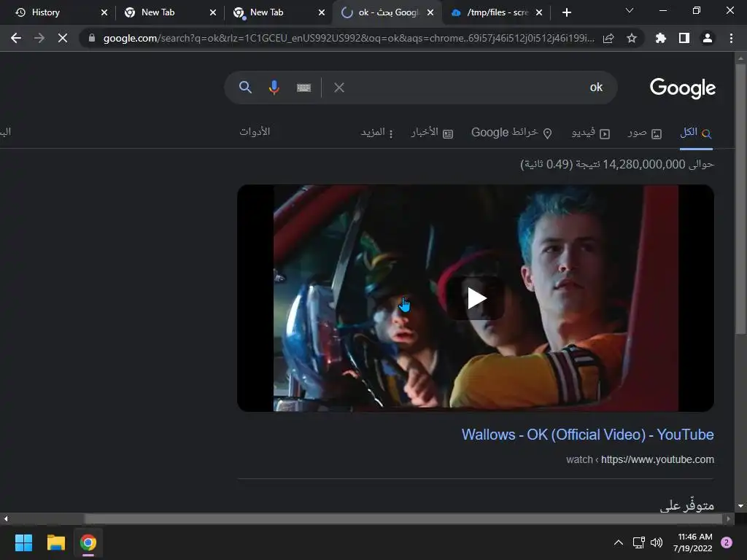Open the Chrome profile avatar icon
The image size is (747, 560).
tap(708, 38)
